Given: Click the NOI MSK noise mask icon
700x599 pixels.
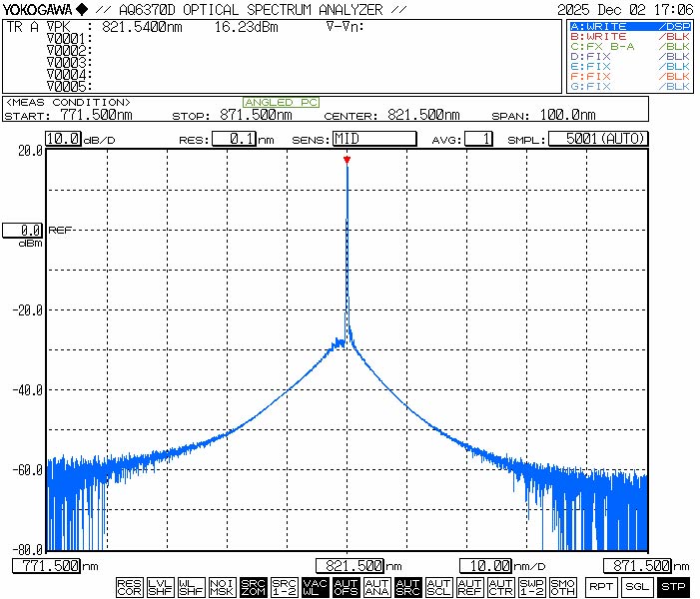Looking at the screenshot, I should tap(222, 587).
